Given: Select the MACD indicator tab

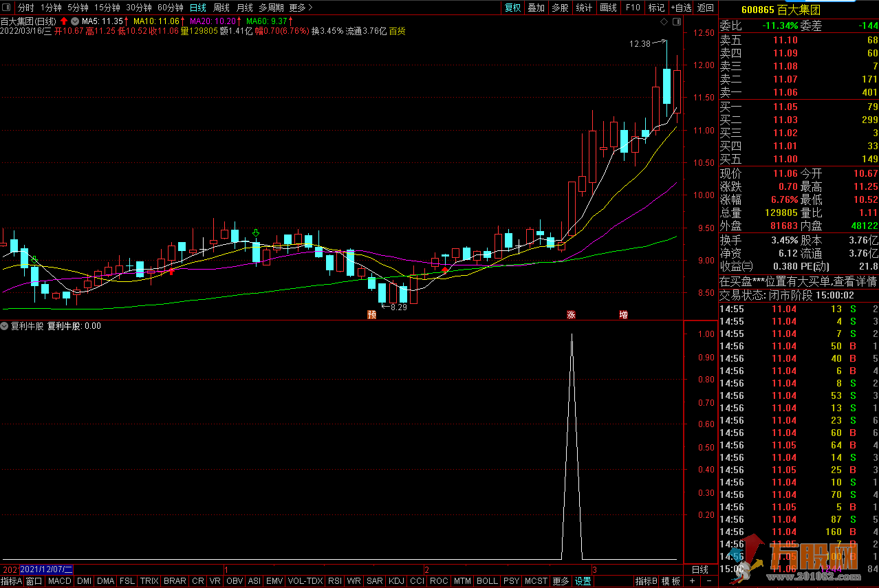Looking at the screenshot, I should click(x=60, y=581).
